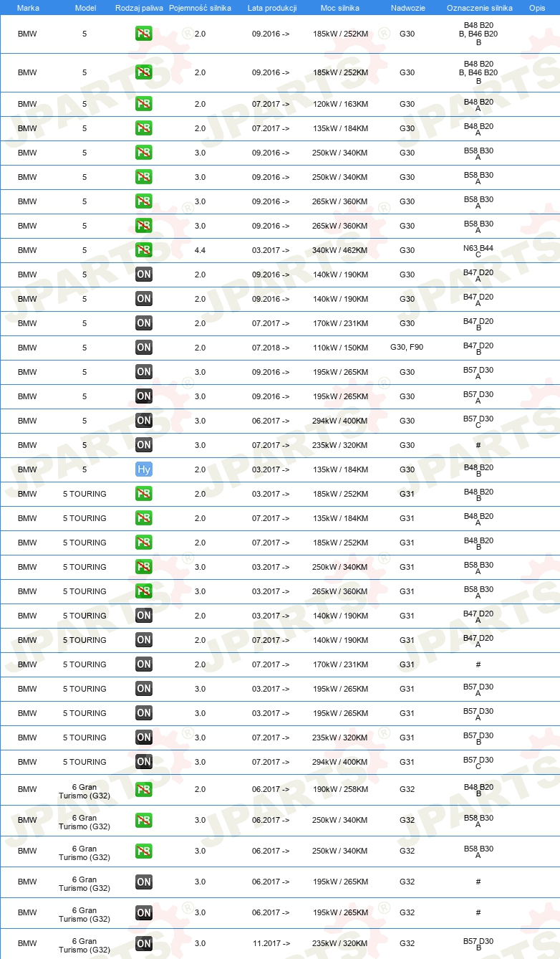560x959 pixels.
Task: Click G31 body cell in the 265kW/360KM row
Action: click(x=407, y=591)
